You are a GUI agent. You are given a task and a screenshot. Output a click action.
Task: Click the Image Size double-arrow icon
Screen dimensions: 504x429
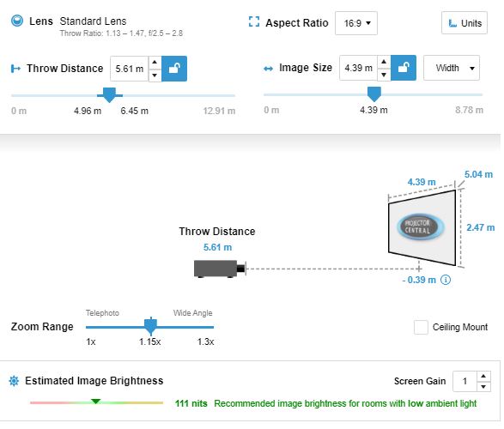pos(268,69)
